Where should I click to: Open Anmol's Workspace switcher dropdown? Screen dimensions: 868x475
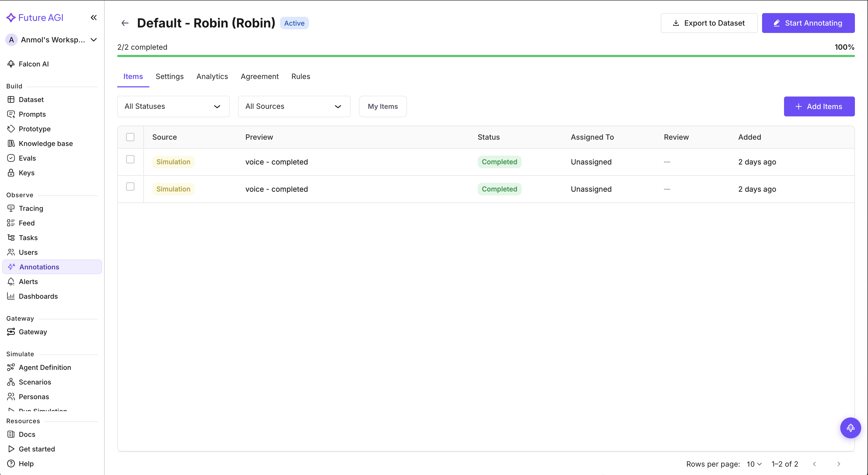tap(52, 40)
